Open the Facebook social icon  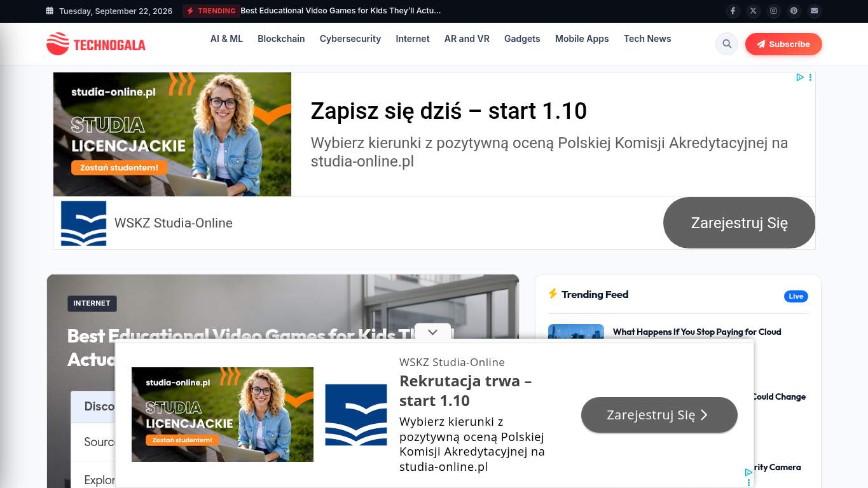[733, 11]
